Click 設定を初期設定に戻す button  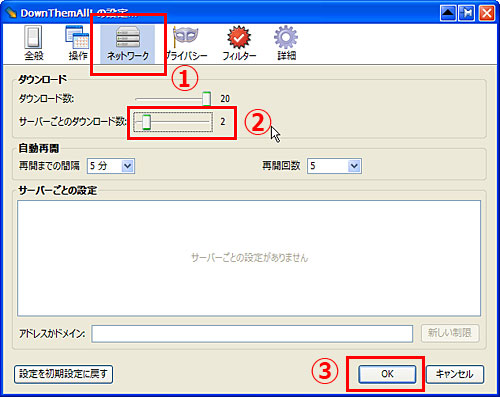63,374
